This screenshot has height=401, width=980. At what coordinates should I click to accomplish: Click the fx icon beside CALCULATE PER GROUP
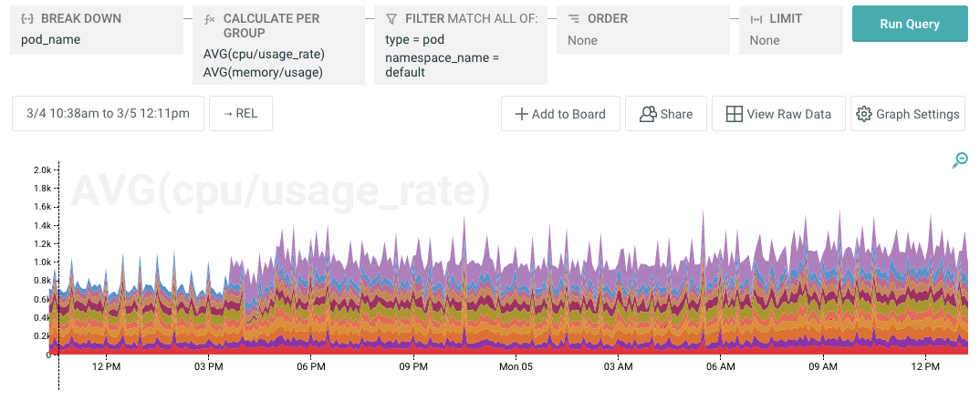pyautogui.click(x=210, y=18)
